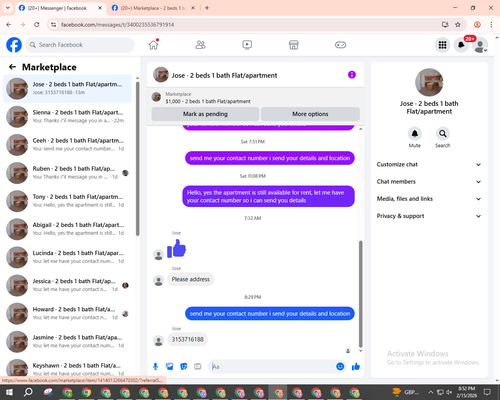This screenshot has width=500, height=400.
Task: Expand Chat members section
Action: tap(429, 182)
